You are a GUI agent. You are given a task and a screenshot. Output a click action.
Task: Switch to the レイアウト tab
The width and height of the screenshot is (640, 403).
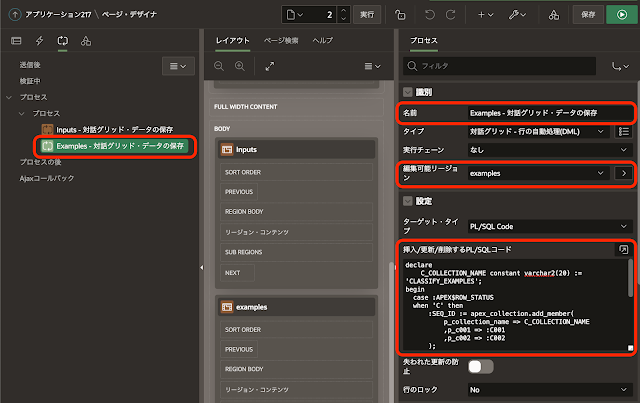(x=232, y=40)
